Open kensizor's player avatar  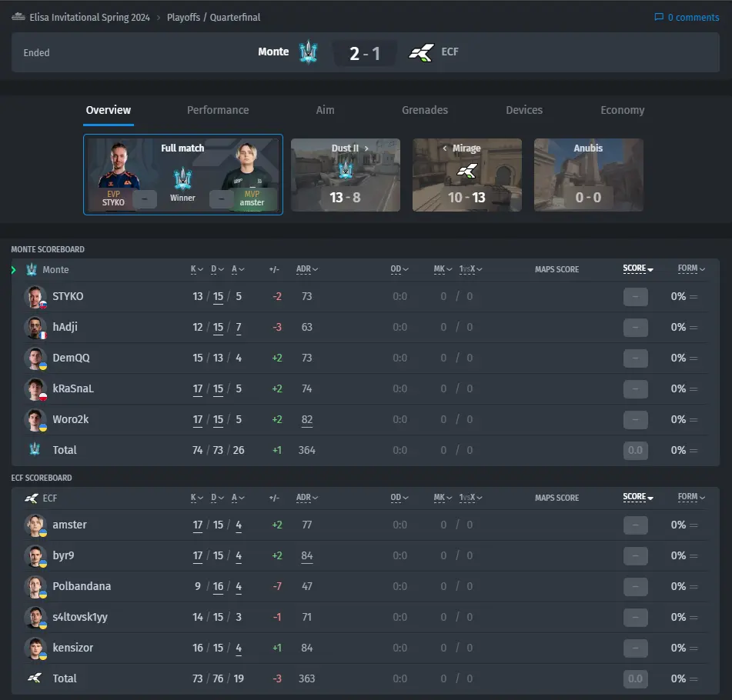[x=35, y=648]
